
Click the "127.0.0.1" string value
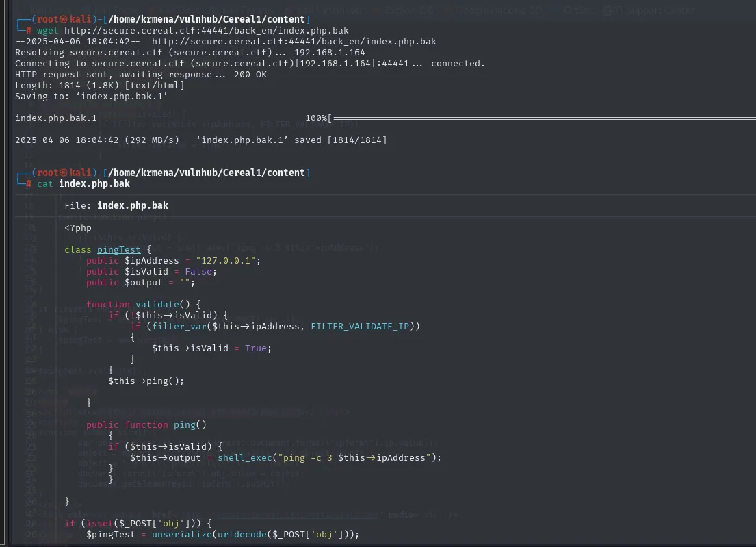pos(225,260)
